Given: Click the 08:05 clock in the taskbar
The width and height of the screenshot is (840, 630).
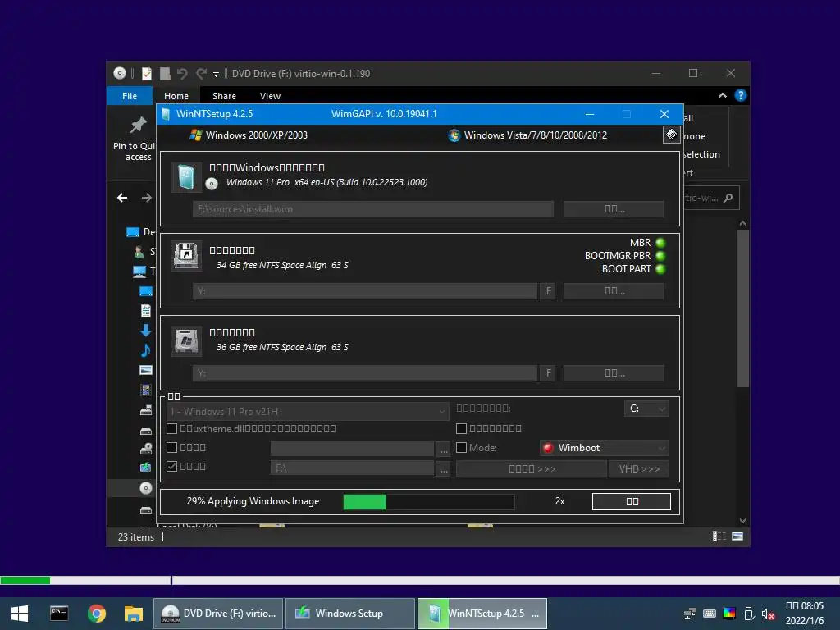Looking at the screenshot, I should [x=804, y=606].
